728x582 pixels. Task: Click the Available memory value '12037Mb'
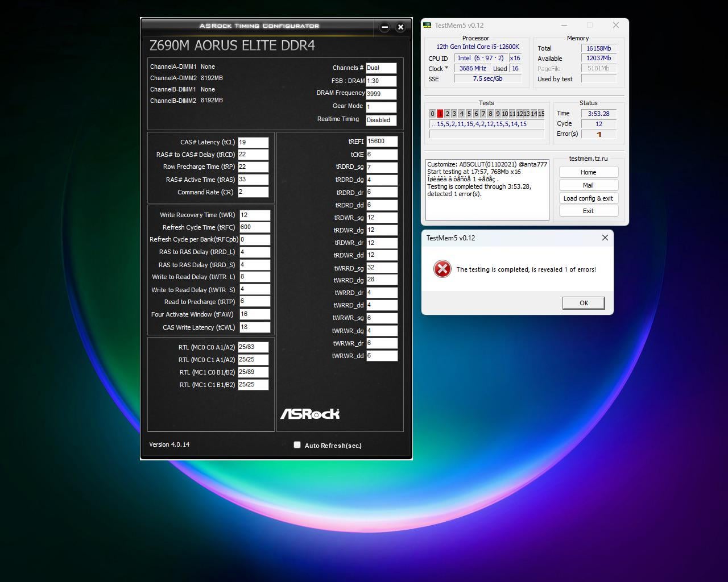(x=599, y=59)
